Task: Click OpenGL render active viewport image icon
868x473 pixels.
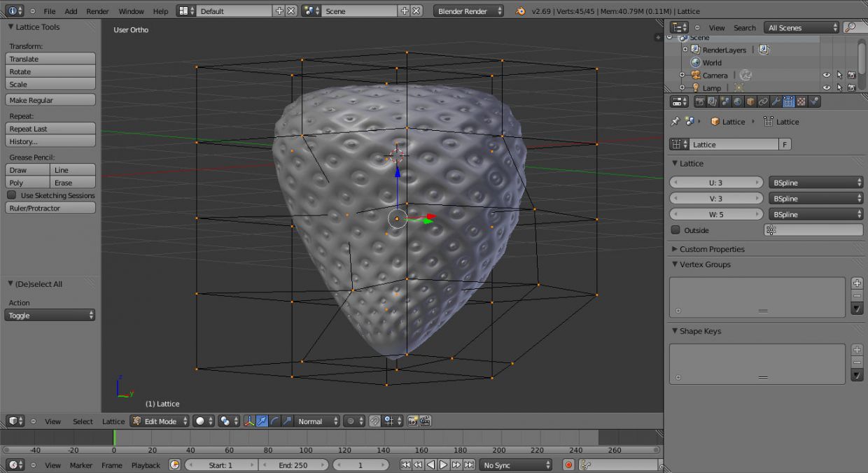Action: coord(413,421)
